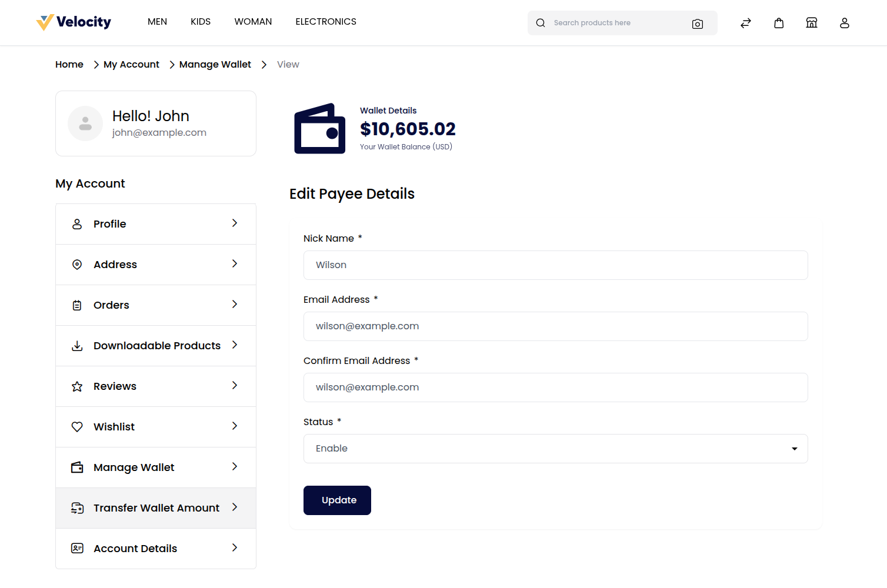Expand the Manage Wallet chevron

pos(235,467)
